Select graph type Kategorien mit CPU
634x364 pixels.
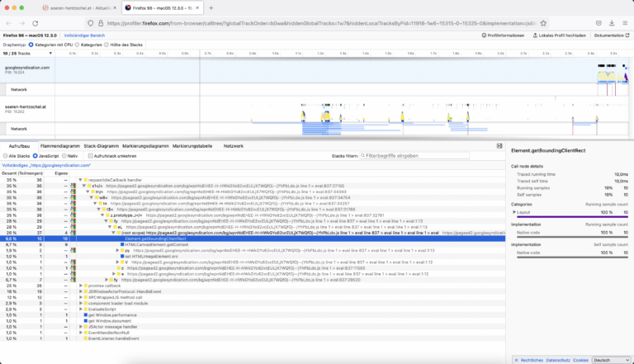[x=31, y=45]
